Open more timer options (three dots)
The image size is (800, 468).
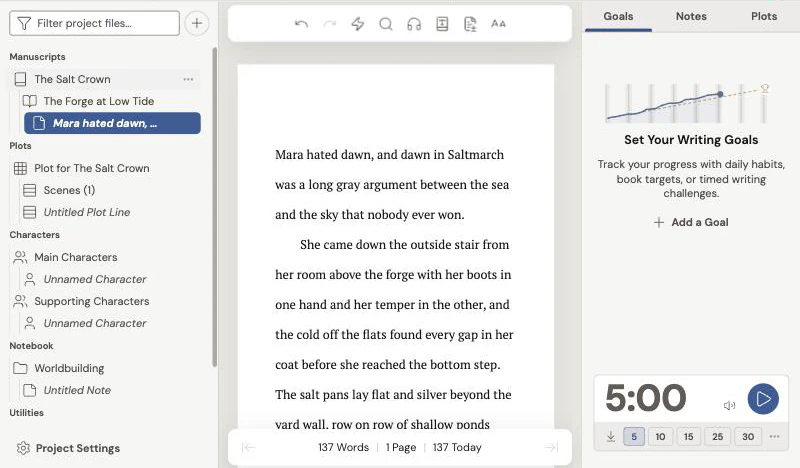click(774, 436)
